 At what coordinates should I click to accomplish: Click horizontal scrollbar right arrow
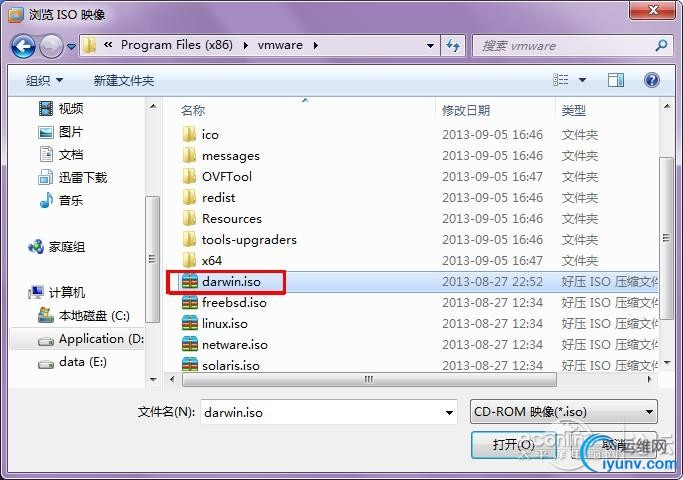[649, 379]
